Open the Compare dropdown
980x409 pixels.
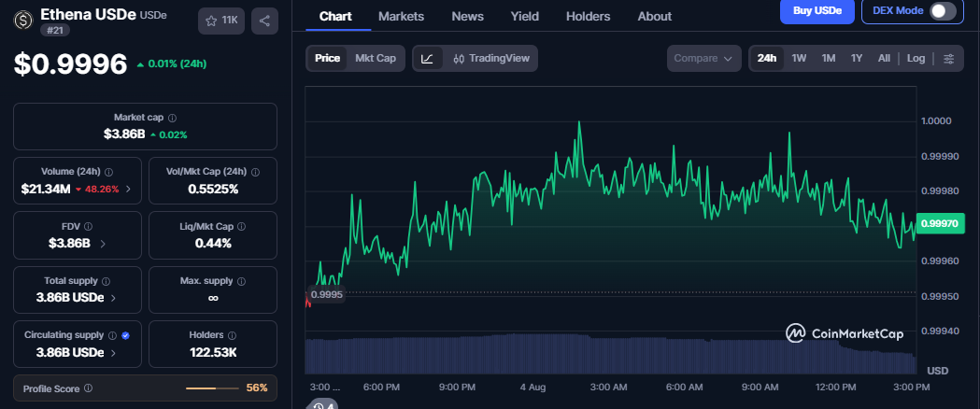pyautogui.click(x=703, y=58)
